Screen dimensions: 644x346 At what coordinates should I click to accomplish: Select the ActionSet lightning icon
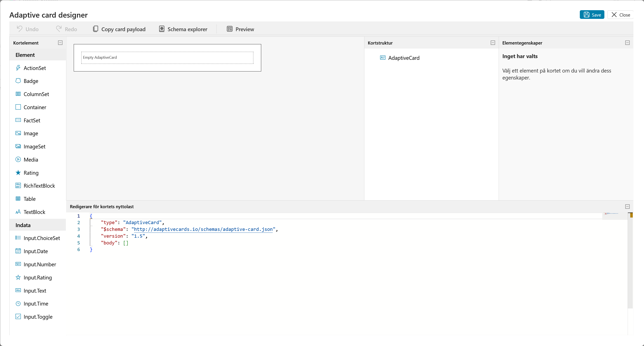18,68
